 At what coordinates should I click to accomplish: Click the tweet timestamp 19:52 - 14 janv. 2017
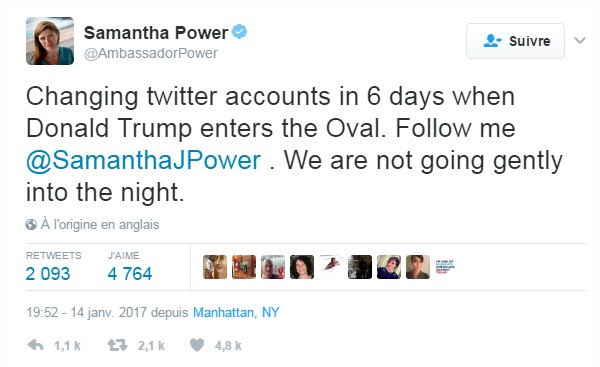(86, 312)
